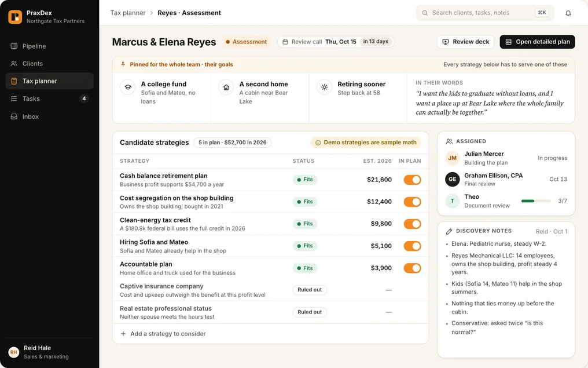Turn off the Accountable plan toggle
588x368 pixels.
pyautogui.click(x=412, y=268)
